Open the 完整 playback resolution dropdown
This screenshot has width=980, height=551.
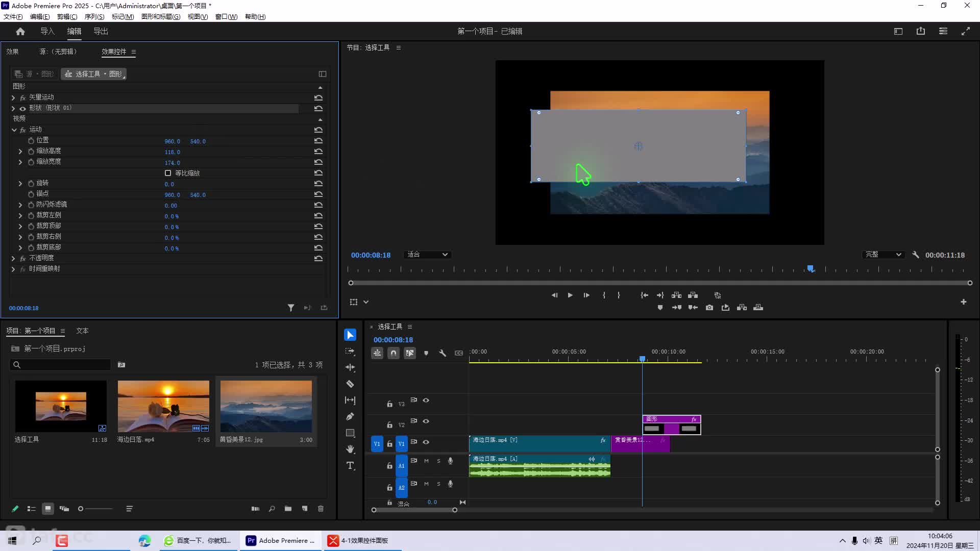click(x=883, y=255)
